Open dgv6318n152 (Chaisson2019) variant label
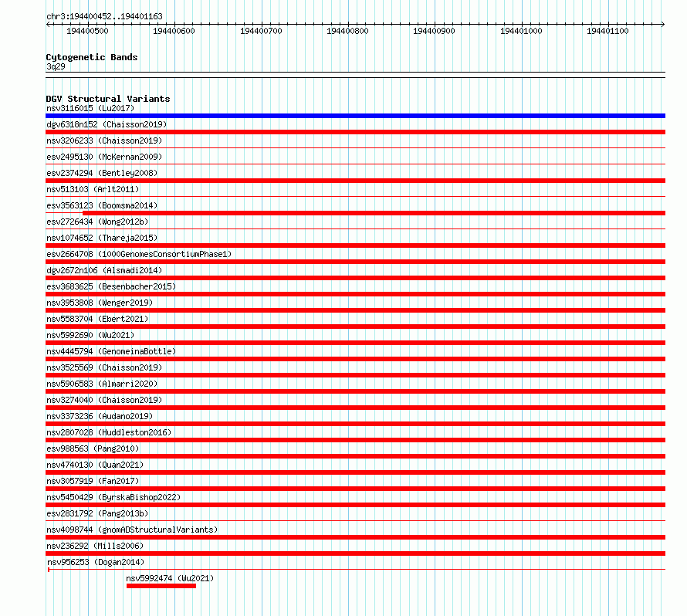The image size is (687, 616). pyautogui.click(x=107, y=124)
